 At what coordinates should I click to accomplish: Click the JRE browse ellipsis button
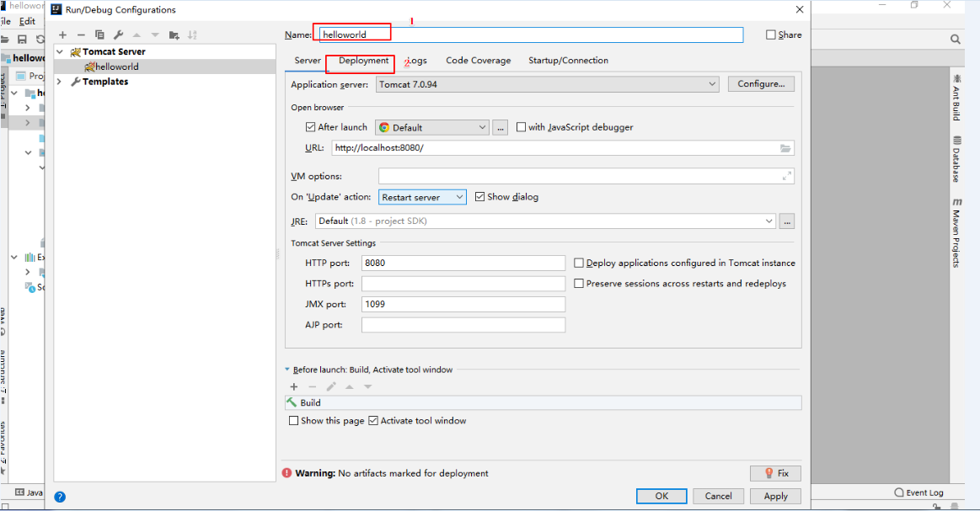point(787,221)
